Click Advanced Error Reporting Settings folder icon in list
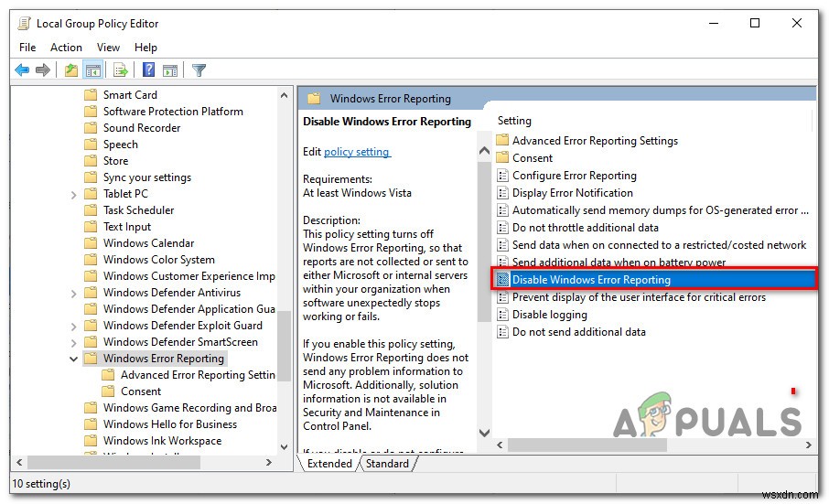 [x=502, y=141]
